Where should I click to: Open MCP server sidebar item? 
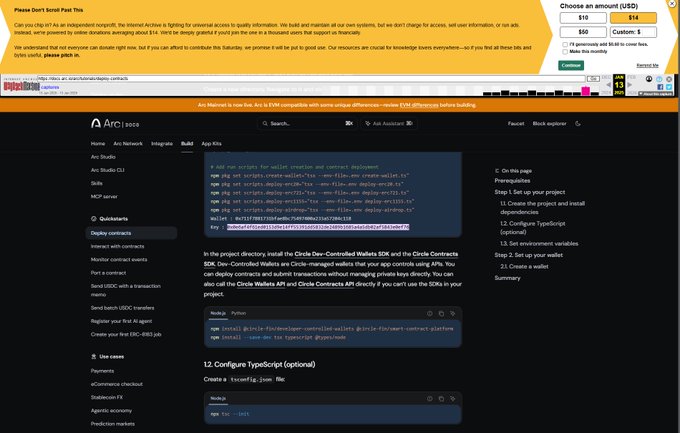104,197
